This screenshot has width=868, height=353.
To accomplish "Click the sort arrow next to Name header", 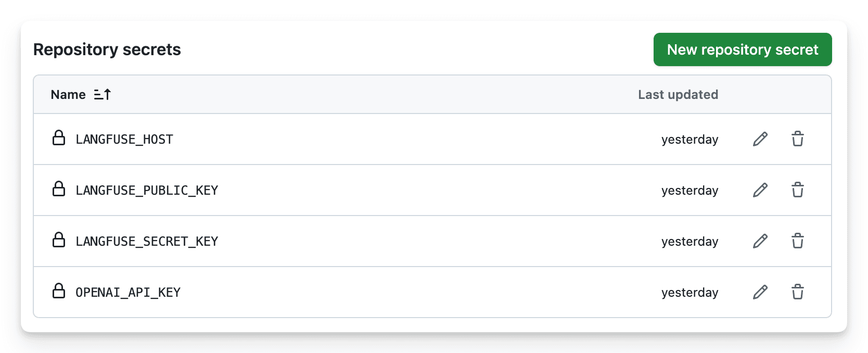I will [x=103, y=94].
